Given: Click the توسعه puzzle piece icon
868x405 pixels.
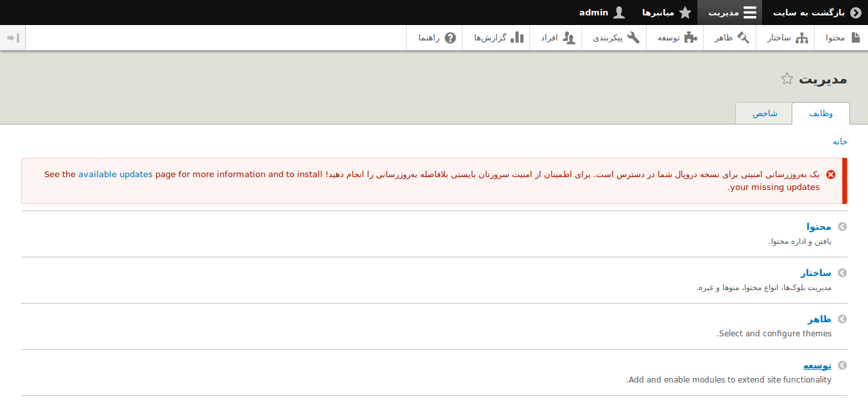Looking at the screenshot, I should pos(690,38).
